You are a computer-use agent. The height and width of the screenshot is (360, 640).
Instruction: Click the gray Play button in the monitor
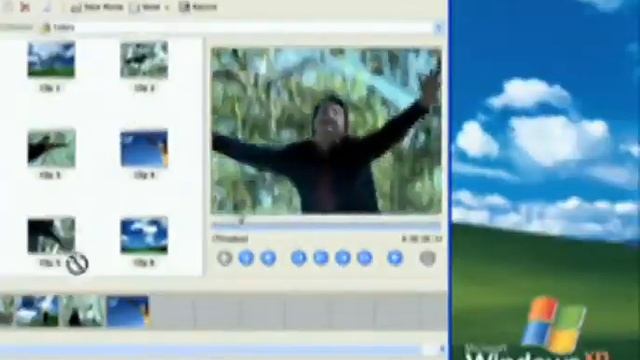(224, 258)
